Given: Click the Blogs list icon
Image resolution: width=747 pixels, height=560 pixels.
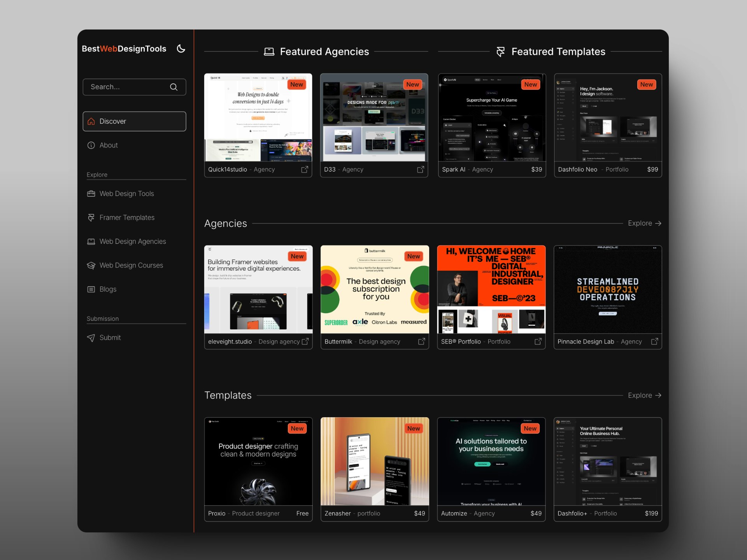Looking at the screenshot, I should [91, 289].
